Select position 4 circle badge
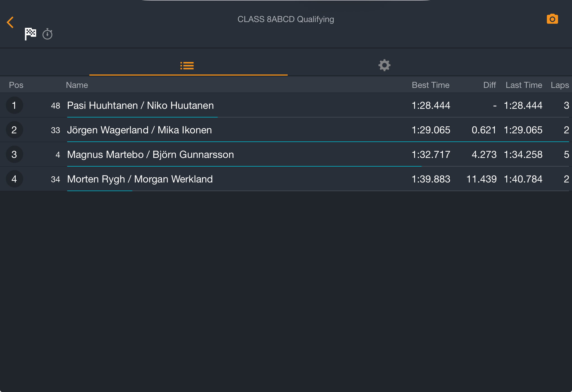The height and width of the screenshot is (392, 572). click(14, 179)
